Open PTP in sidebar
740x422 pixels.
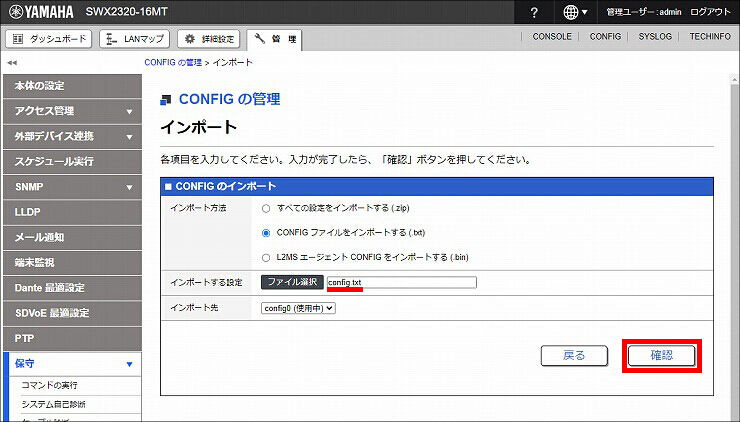click(x=72, y=338)
